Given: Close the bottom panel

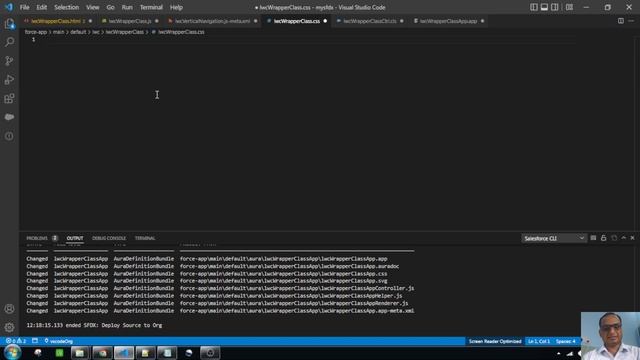Looking at the screenshot, I should click(x=633, y=238).
